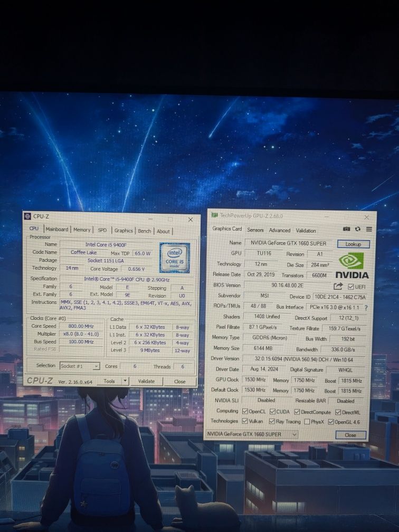Click the Intel Core i5 badge
The width and height of the screenshot is (399, 532).
(174, 258)
